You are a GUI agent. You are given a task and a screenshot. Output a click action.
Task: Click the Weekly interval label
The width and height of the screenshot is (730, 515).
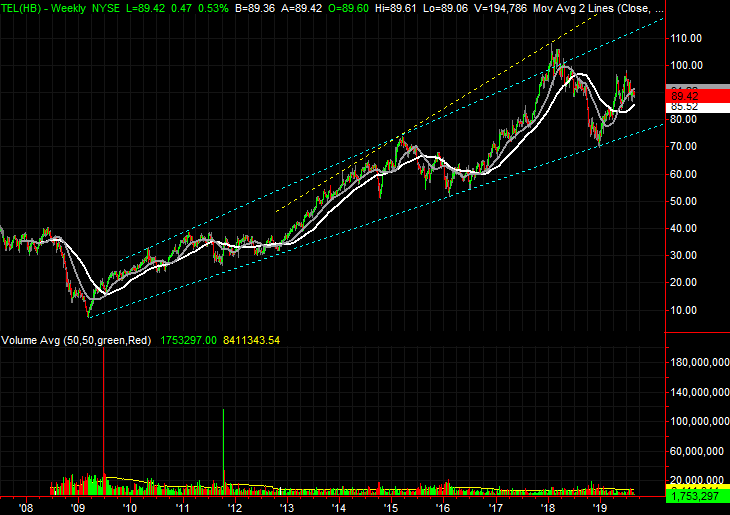click(68, 8)
